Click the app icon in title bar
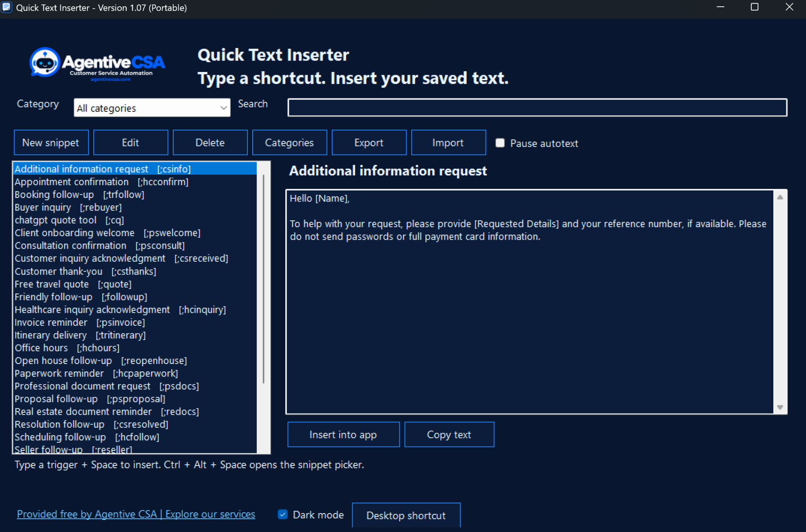Screen dimensions: 806x532 click(x=7, y=7)
